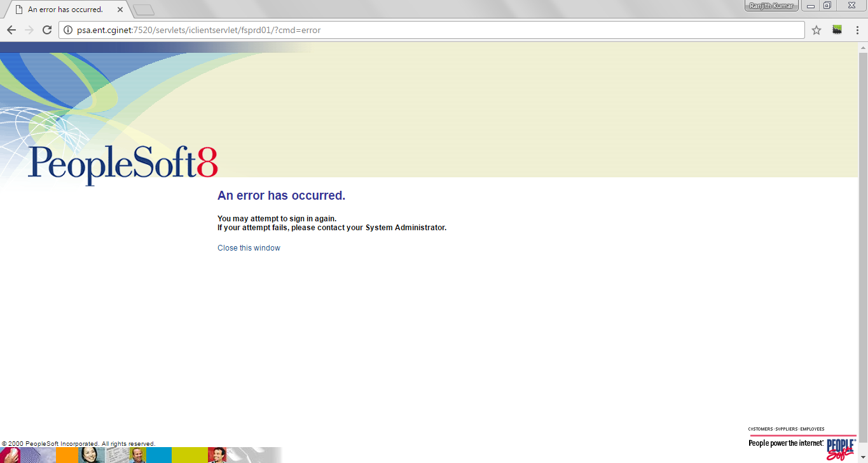Click the 'contact your System Administrator' line
This screenshot has width=868, height=463.
click(x=332, y=228)
